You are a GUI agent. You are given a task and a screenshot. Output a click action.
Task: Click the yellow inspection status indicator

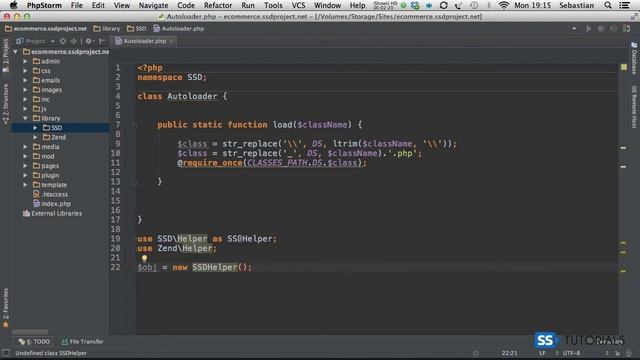pyautogui.click(x=624, y=67)
